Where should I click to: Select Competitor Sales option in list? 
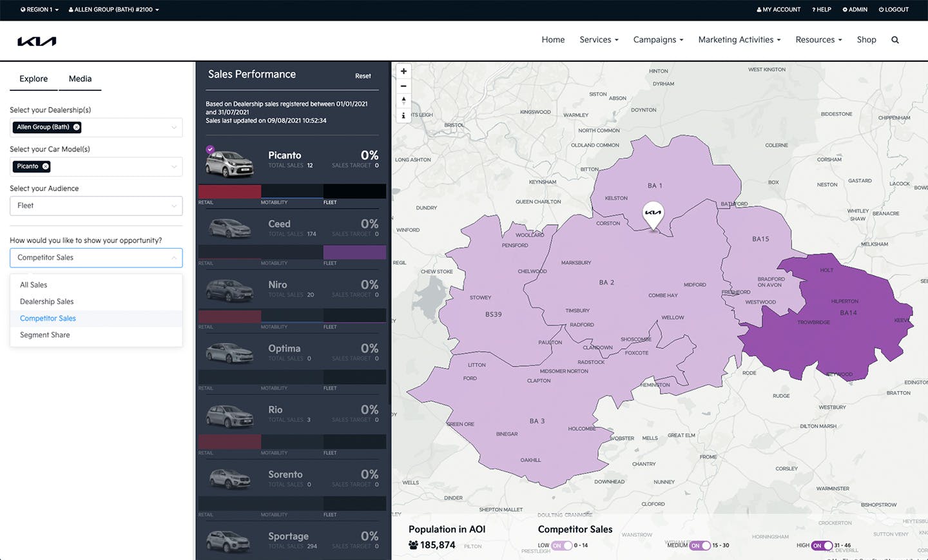point(96,318)
